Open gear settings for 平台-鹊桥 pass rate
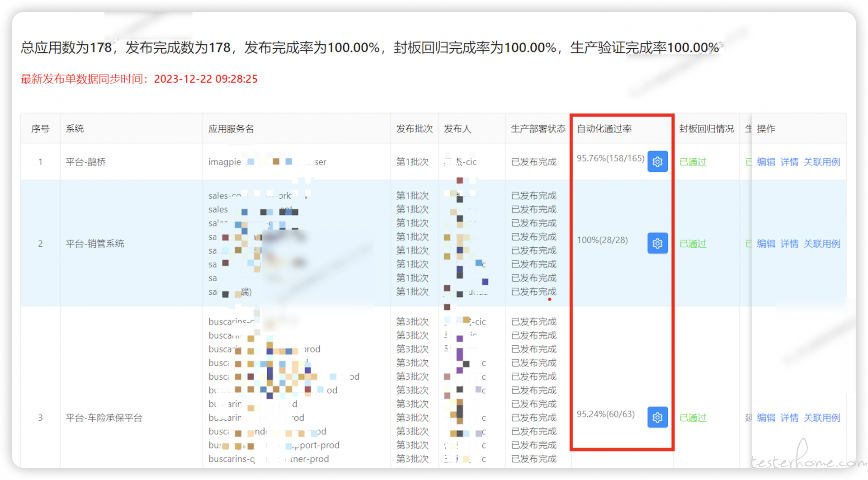The height and width of the screenshot is (480, 868). tap(657, 161)
